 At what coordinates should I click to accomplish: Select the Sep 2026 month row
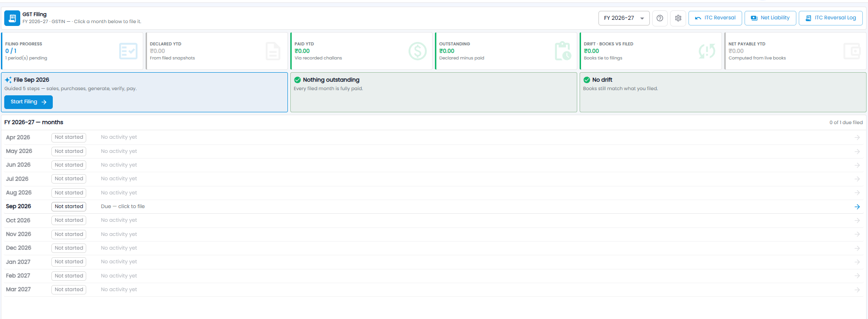pos(434,207)
